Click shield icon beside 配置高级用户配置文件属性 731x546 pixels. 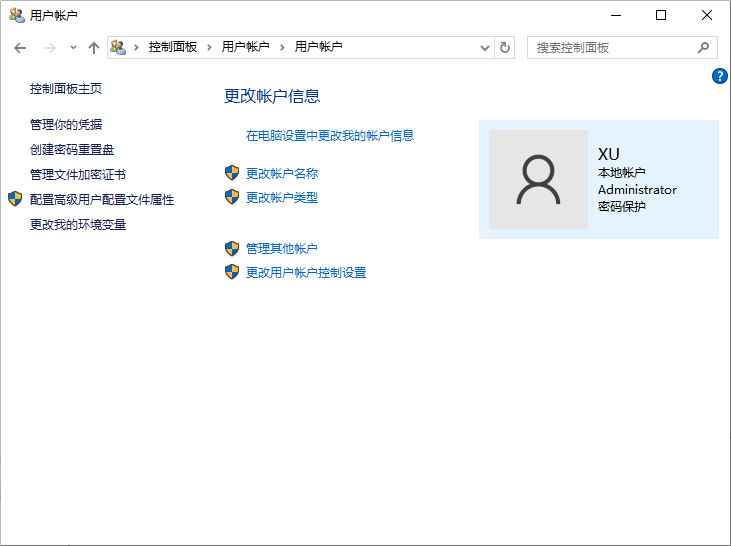[x=15, y=199]
